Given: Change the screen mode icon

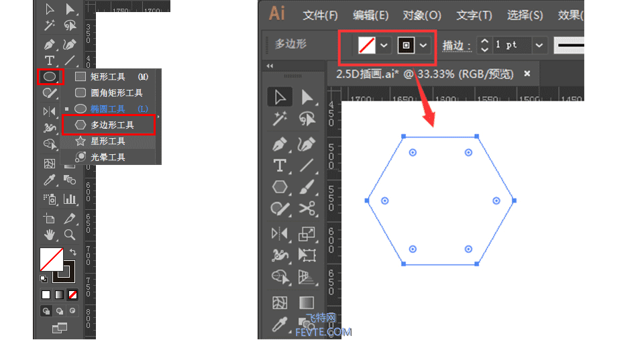Looking at the screenshot, I should tap(60, 328).
